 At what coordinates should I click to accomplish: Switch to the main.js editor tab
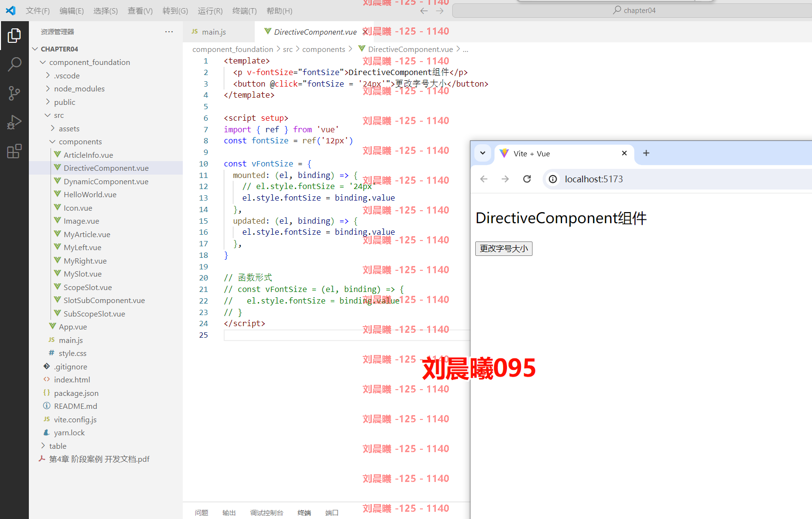[219, 32]
